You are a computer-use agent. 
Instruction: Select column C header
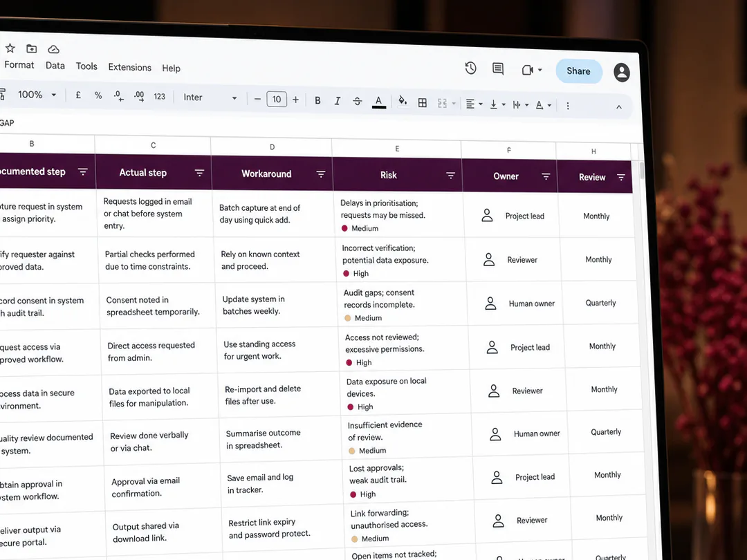153,145
